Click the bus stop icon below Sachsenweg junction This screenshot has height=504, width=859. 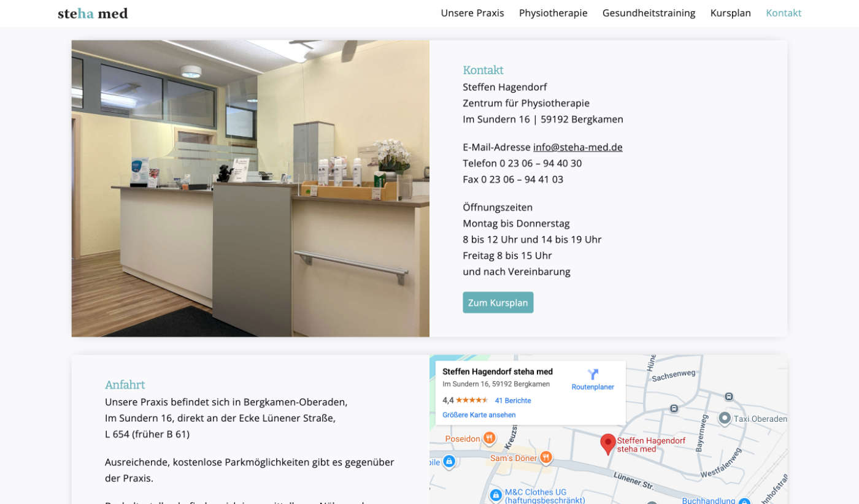coord(674,408)
